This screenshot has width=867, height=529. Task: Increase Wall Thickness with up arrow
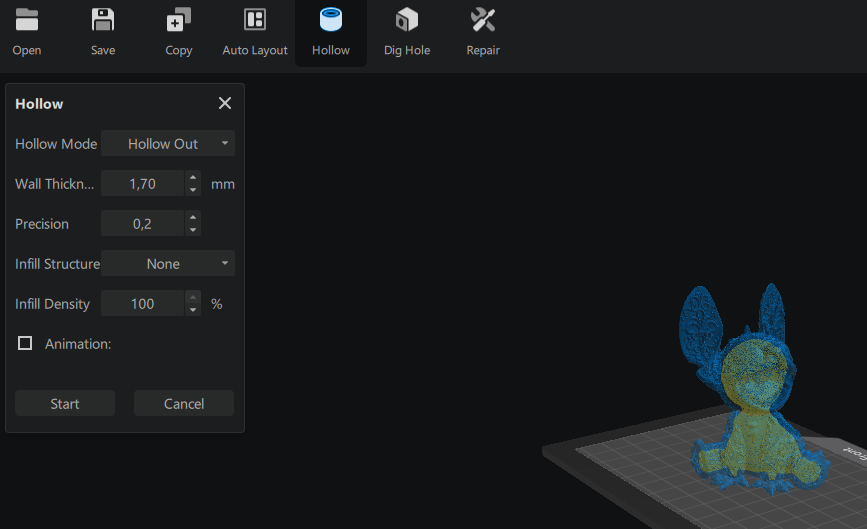click(x=193, y=178)
